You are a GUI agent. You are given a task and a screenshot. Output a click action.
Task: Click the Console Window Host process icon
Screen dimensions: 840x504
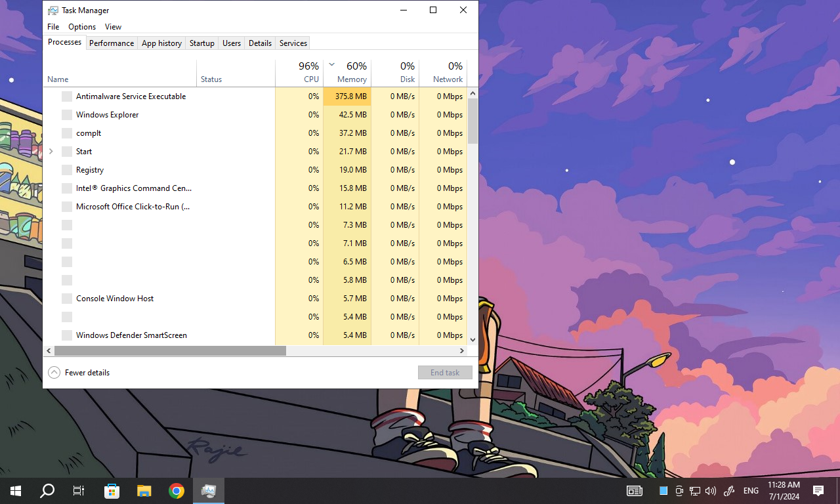[x=67, y=299]
